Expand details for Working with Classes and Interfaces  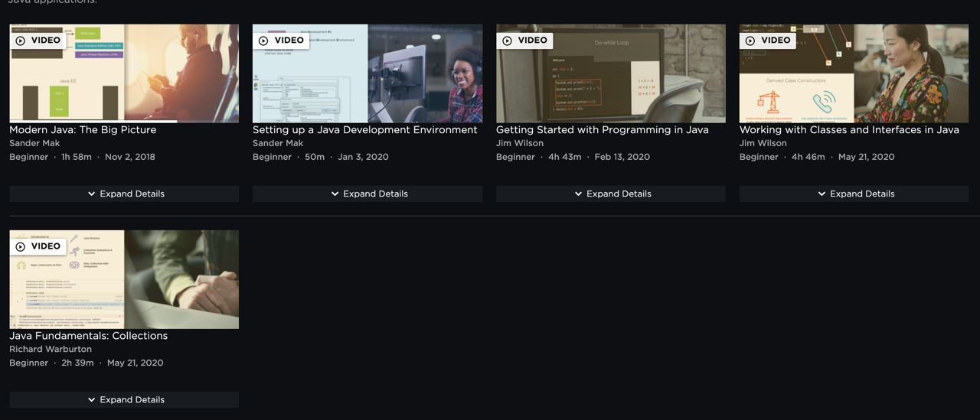click(854, 194)
